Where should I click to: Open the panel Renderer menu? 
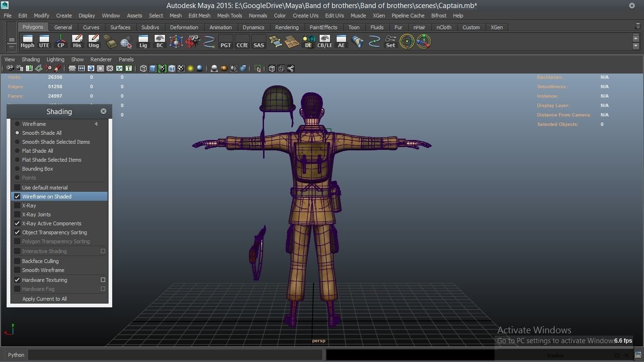point(101,59)
